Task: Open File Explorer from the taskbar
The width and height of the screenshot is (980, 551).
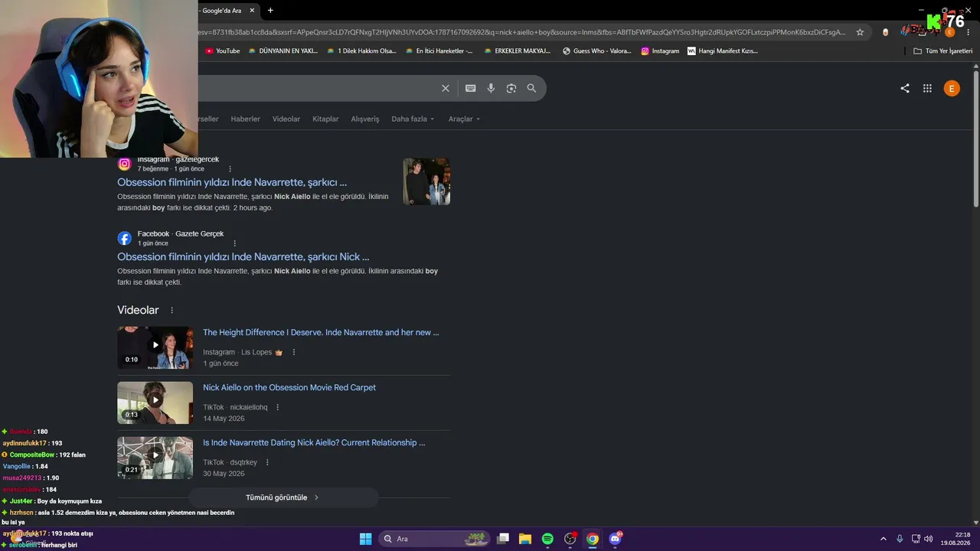Action: 525,539
